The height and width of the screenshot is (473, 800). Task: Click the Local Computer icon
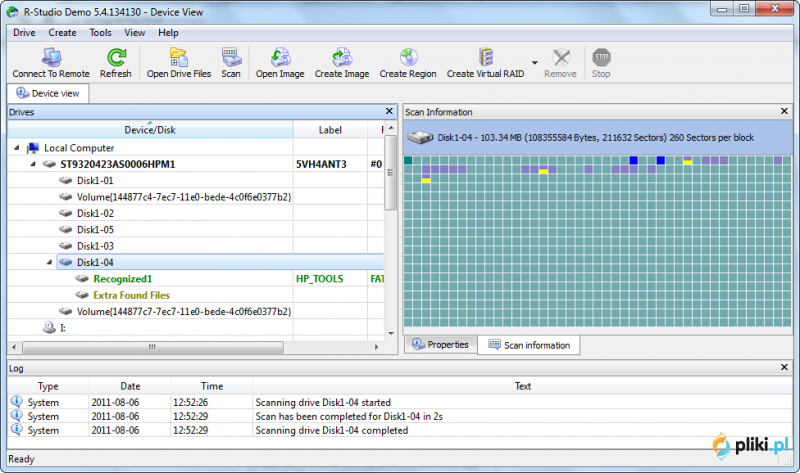click(x=33, y=148)
